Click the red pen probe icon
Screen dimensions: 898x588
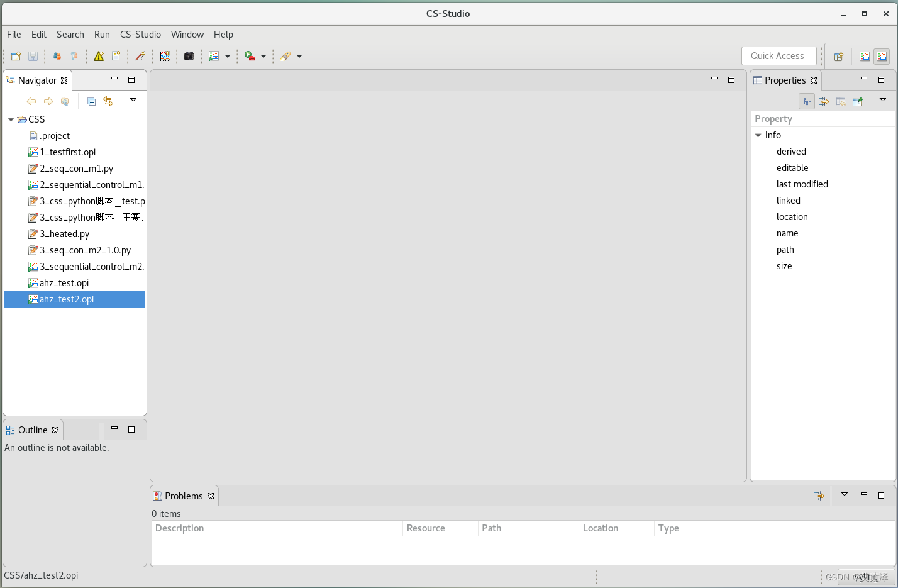point(140,56)
